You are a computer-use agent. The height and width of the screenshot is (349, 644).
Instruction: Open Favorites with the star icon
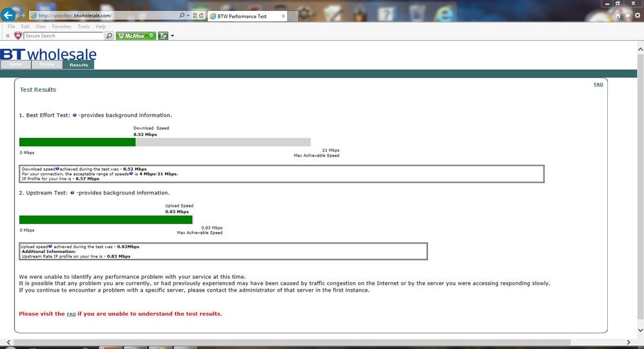[627, 15]
